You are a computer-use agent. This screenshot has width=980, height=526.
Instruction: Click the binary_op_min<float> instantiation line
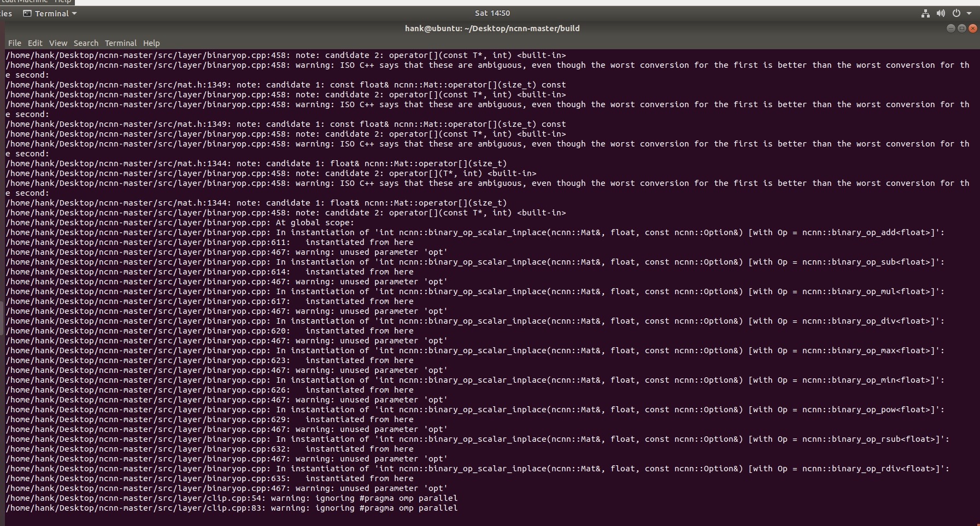tap(475, 381)
